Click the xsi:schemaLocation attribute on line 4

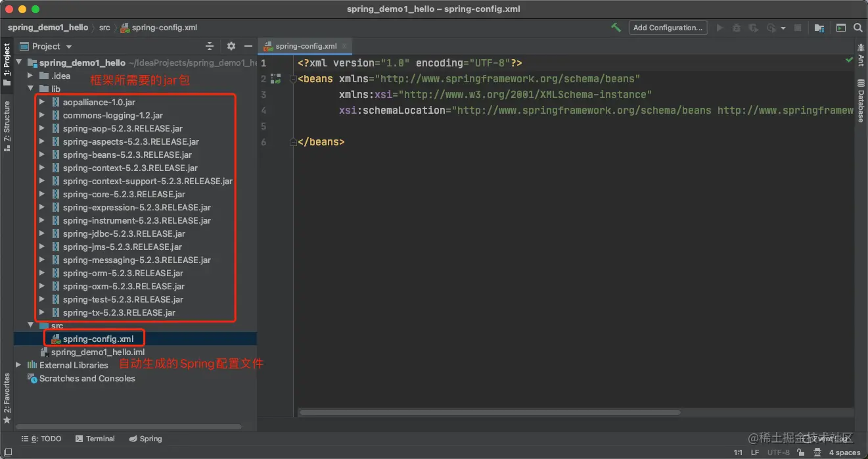click(x=392, y=110)
